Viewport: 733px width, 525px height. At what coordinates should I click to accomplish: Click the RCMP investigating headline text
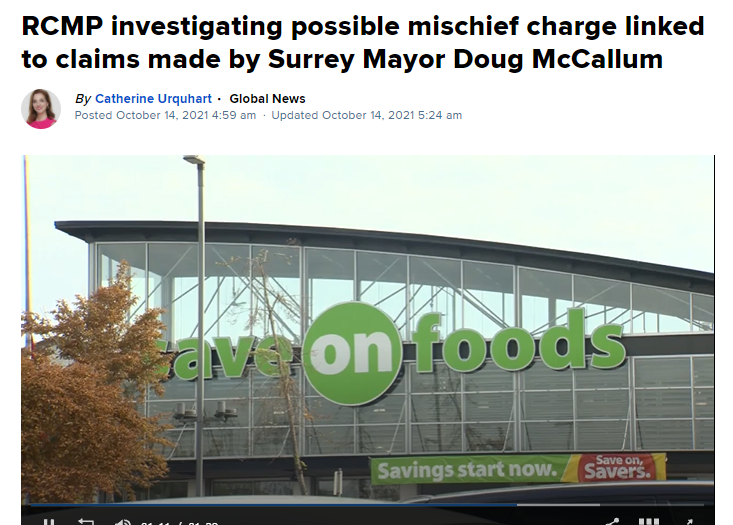[x=363, y=43]
